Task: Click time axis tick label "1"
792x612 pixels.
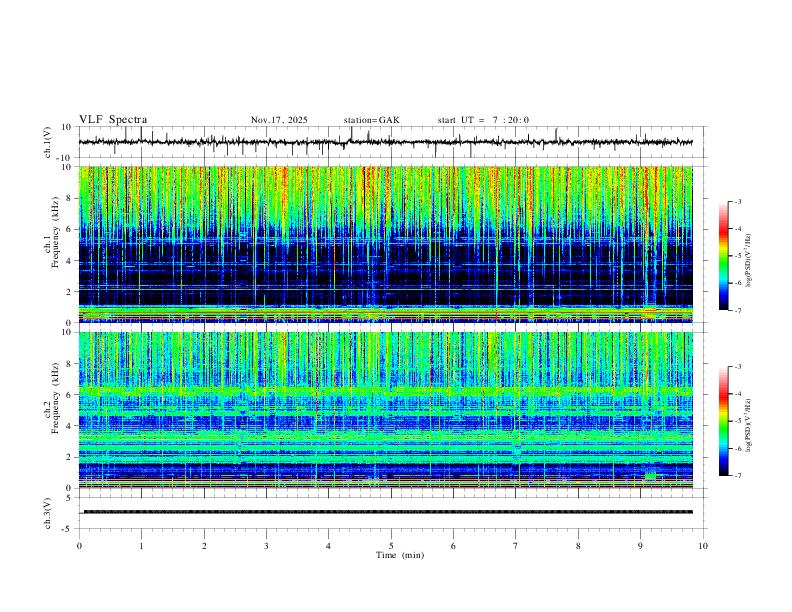Action: tap(141, 546)
